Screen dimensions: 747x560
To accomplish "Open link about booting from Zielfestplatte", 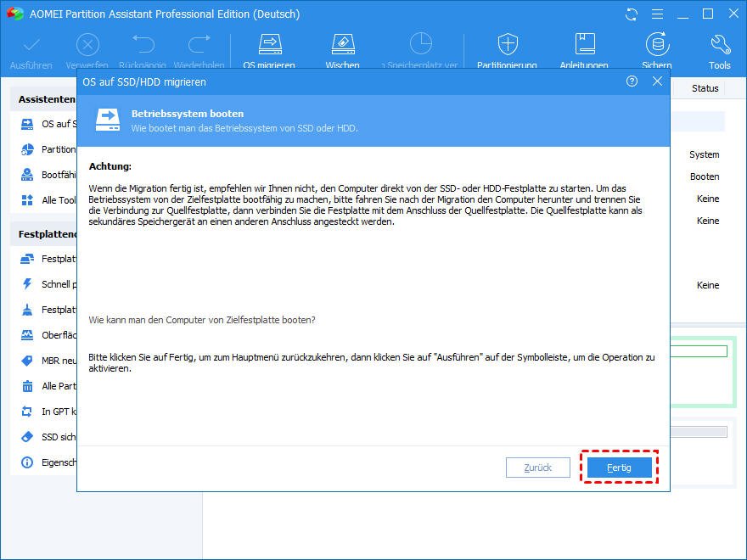I will click(202, 320).
